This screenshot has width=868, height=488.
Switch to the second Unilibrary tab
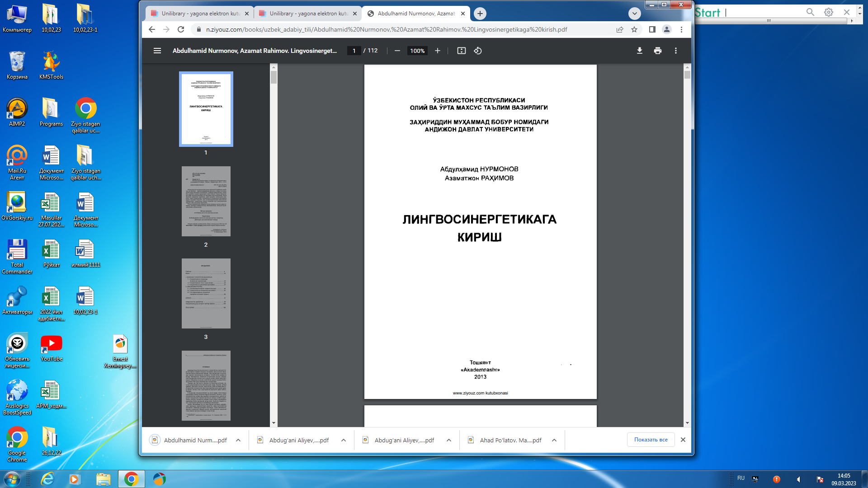(x=307, y=14)
